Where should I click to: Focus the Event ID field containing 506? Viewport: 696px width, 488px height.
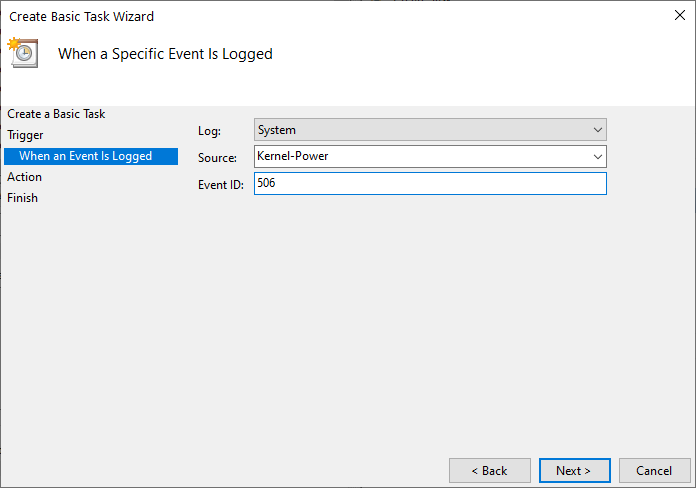[430, 183]
